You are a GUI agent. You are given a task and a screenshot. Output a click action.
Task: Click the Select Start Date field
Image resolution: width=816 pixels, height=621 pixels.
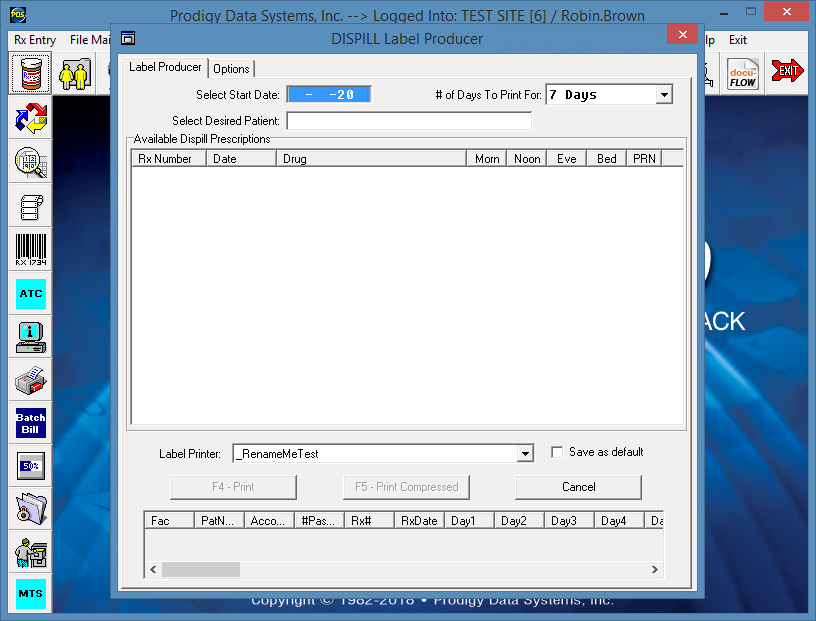click(329, 95)
